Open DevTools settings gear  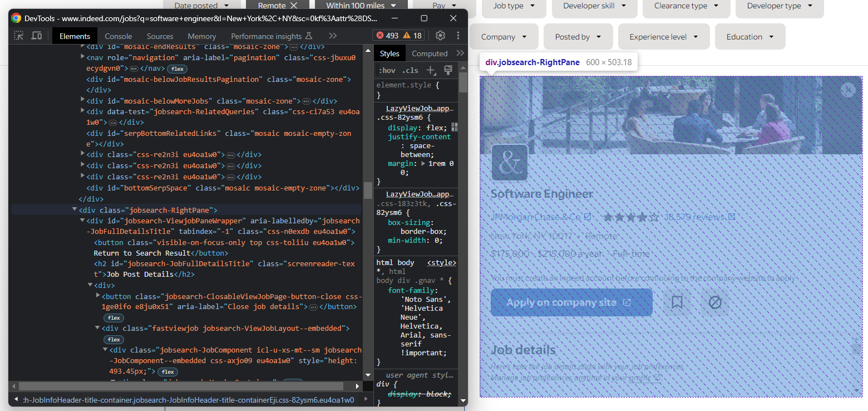point(440,35)
